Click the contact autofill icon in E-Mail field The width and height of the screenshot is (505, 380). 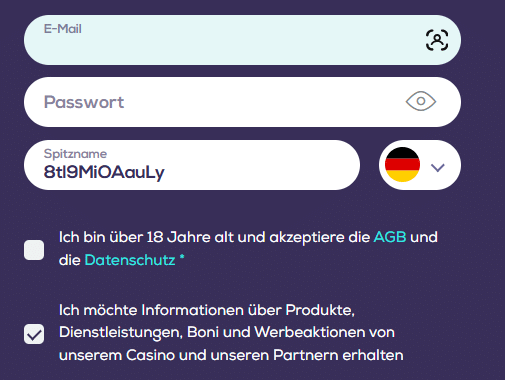pyautogui.click(x=437, y=40)
